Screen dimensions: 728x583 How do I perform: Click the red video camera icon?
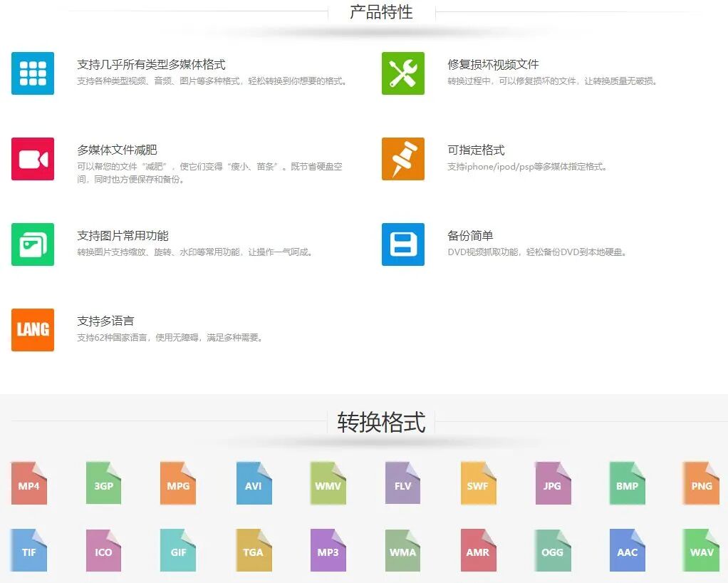(x=33, y=159)
